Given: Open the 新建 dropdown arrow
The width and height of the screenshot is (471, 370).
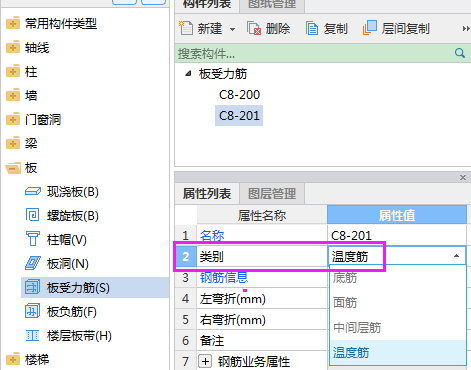Looking at the screenshot, I should (x=232, y=29).
